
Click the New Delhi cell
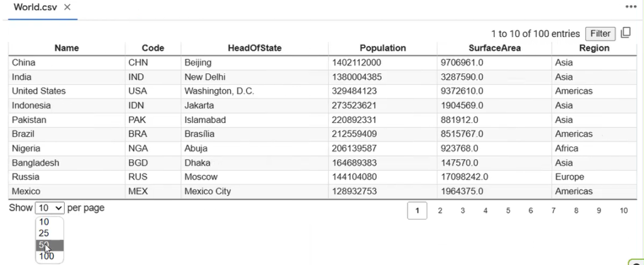(255, 77)
